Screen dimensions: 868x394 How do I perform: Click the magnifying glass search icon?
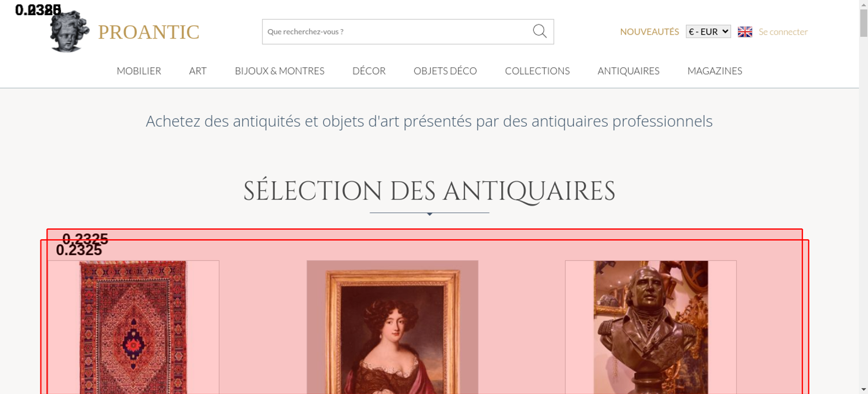(539, 31)
